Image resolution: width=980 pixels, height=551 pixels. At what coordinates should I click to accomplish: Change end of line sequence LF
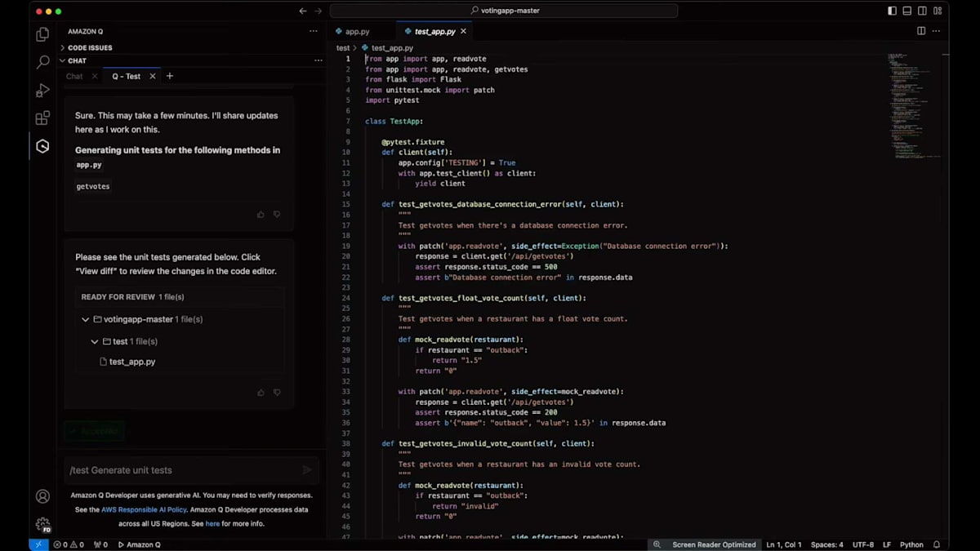pos(886,544)
